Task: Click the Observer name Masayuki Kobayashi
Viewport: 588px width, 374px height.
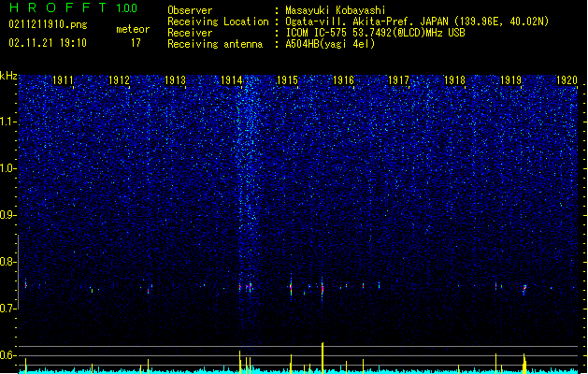Action: [336, 10]
